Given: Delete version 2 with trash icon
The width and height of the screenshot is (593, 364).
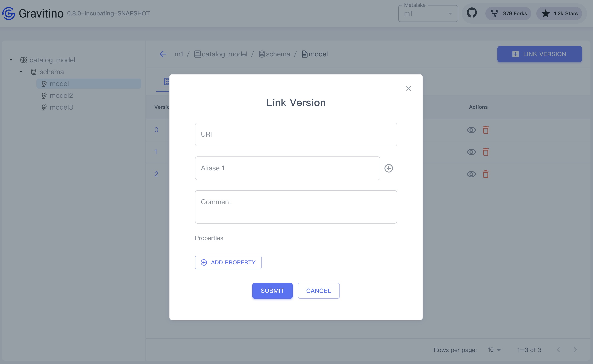Looking at the screenshot, I should click(x=486, y=174).
